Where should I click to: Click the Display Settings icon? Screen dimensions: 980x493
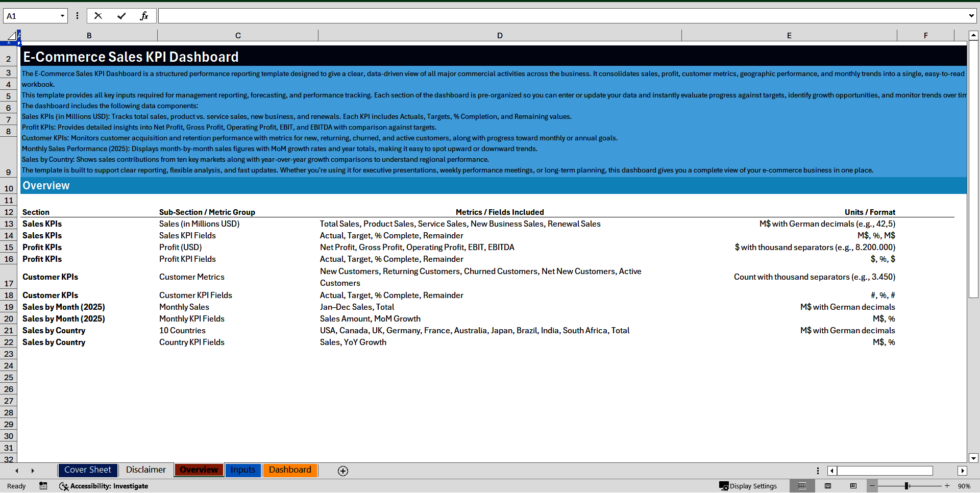tap(724, 486)
